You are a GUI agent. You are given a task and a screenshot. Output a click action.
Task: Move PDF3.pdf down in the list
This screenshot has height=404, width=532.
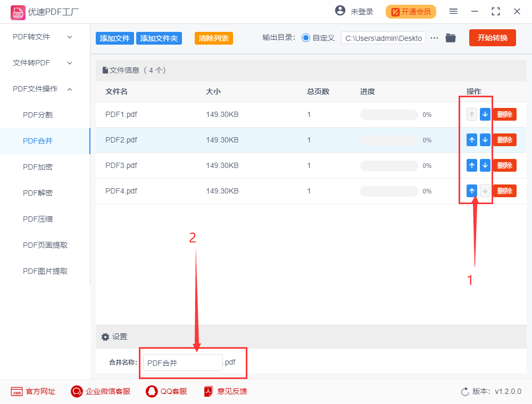point(485,165)
